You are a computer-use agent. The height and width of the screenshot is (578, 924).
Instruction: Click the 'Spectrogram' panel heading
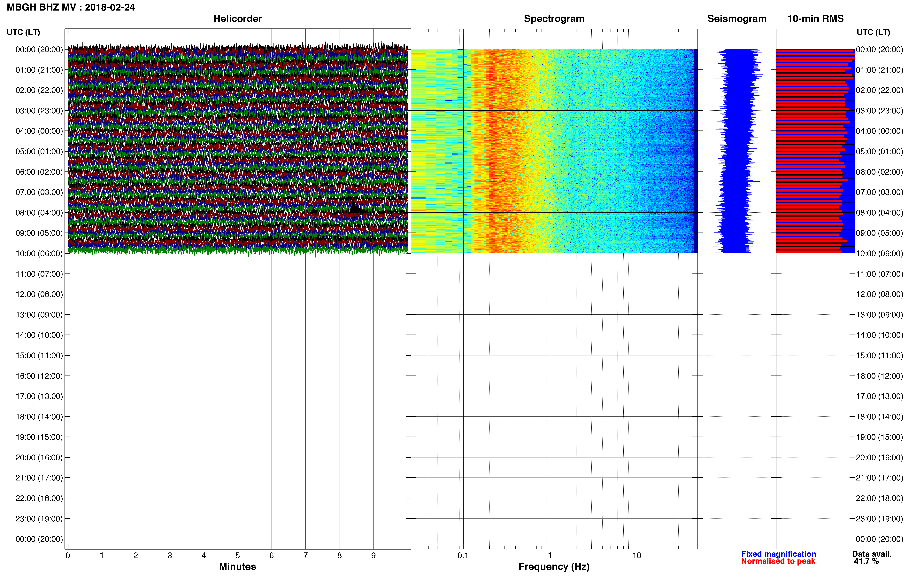(x=554, y=18)
